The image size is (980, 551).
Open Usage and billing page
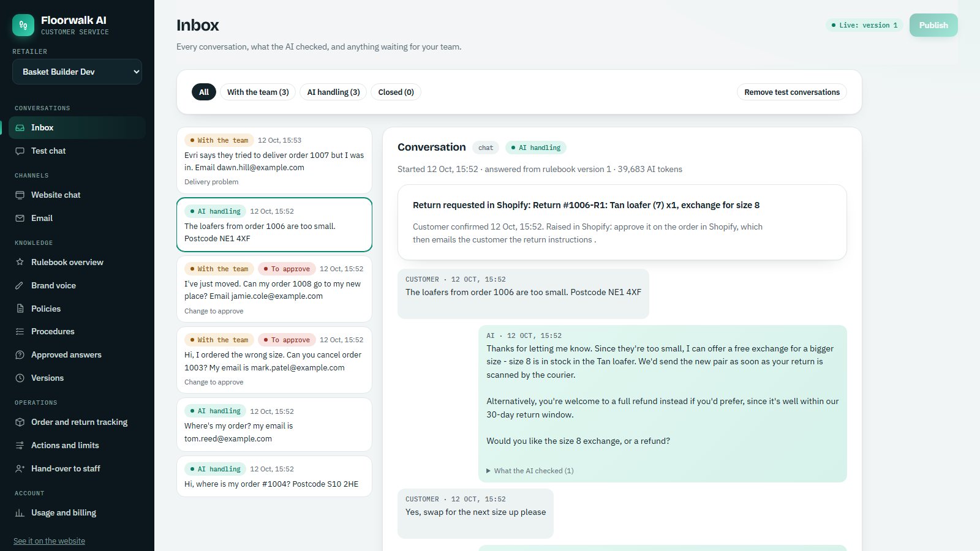coord(77,512)
